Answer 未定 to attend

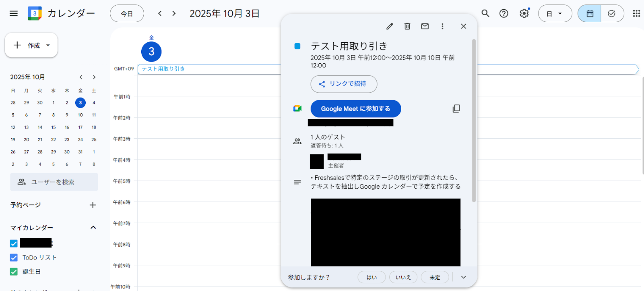pos(435,277)
